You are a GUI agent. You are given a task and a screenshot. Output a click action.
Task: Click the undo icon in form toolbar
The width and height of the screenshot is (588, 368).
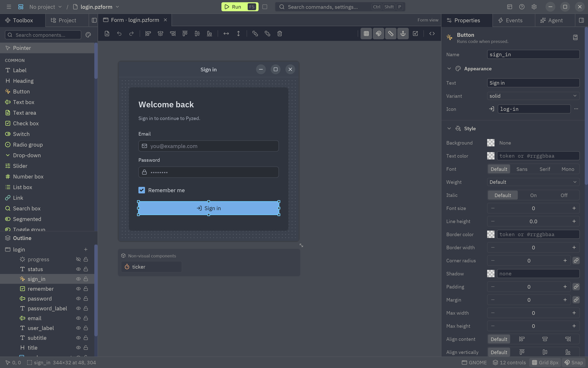point(119,34)
